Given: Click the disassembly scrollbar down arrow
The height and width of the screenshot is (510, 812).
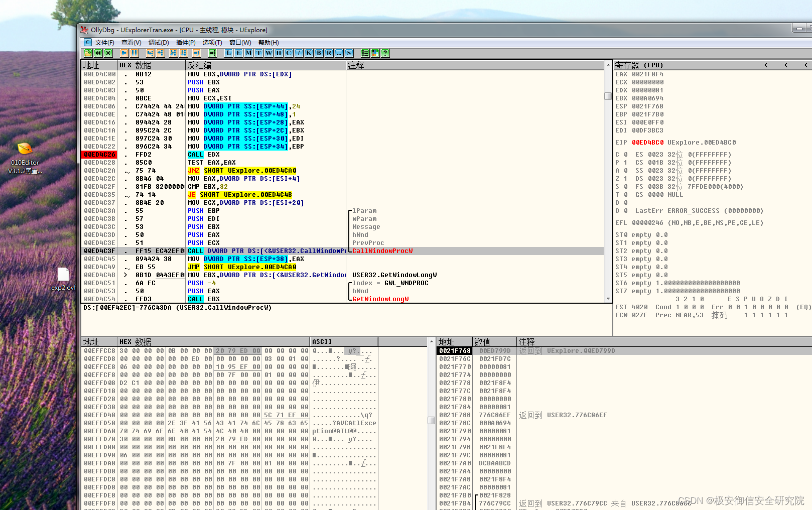Looking at the screenshot, I should pyautogui.click(x=608, y=299).
